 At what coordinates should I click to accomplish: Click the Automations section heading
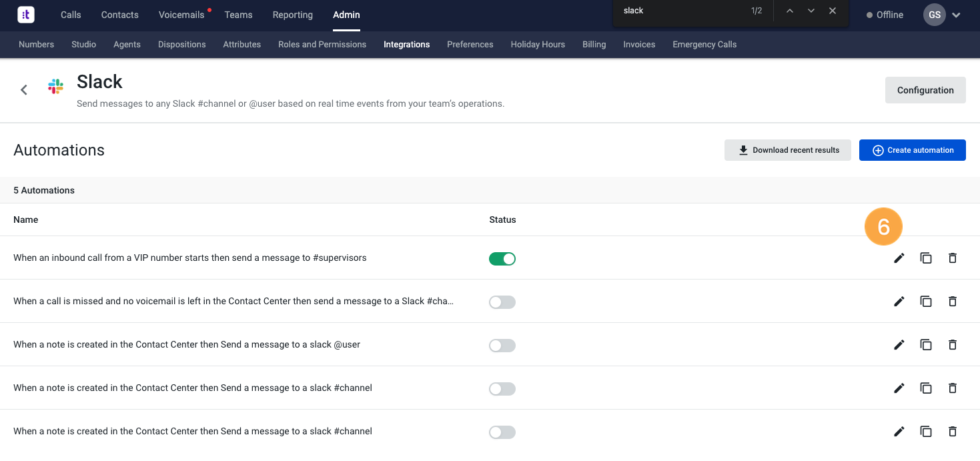coord(59,150)
